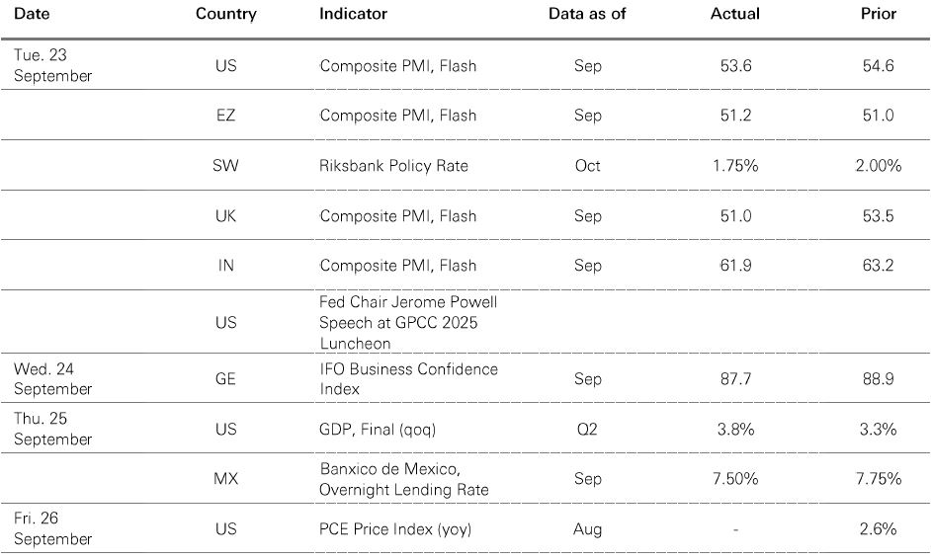Select the IFO Business Confidence Index cell
This screenshot has width=931, height=560.
[408, 378]
